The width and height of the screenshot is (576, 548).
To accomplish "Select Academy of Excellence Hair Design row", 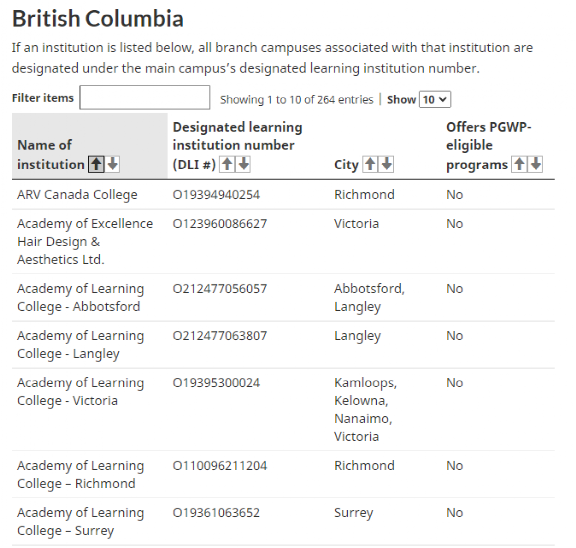I will point(283,242).
